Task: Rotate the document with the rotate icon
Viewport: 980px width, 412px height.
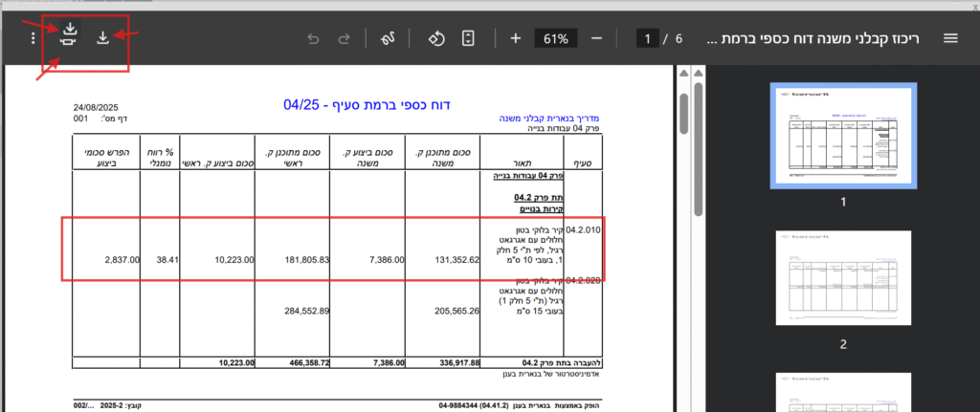Action: point(436,38)
